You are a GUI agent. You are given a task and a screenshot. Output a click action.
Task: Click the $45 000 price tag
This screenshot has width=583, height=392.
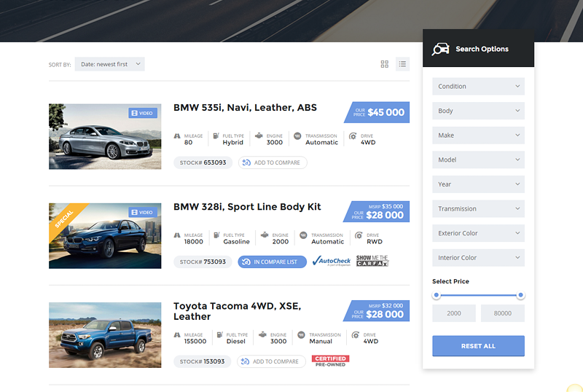(x=377, y=112)
